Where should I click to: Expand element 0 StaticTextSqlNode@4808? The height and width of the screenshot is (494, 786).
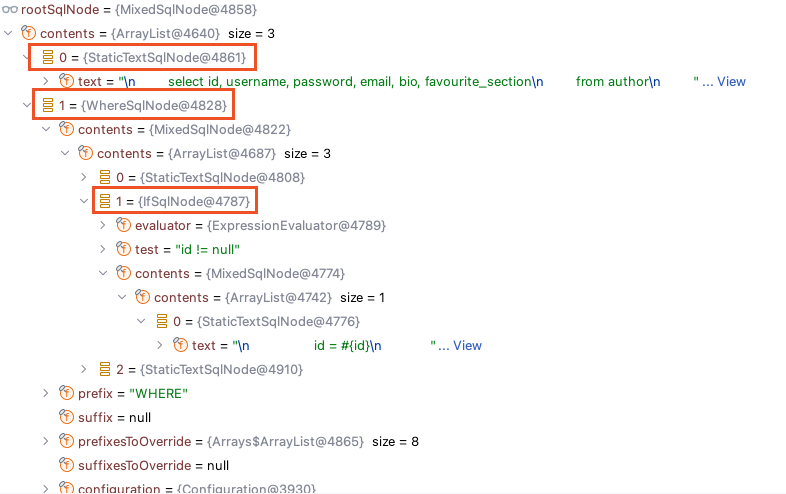click(84, 177)
